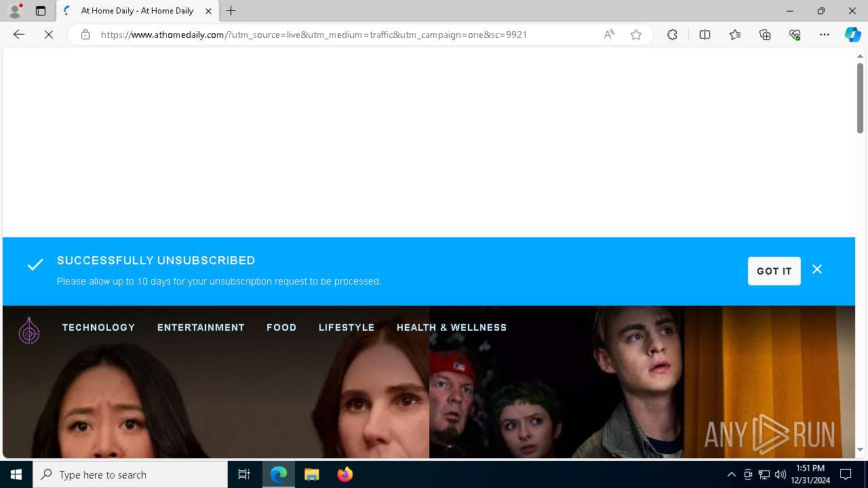Open the LIFESTYLE section

[347, 327]
